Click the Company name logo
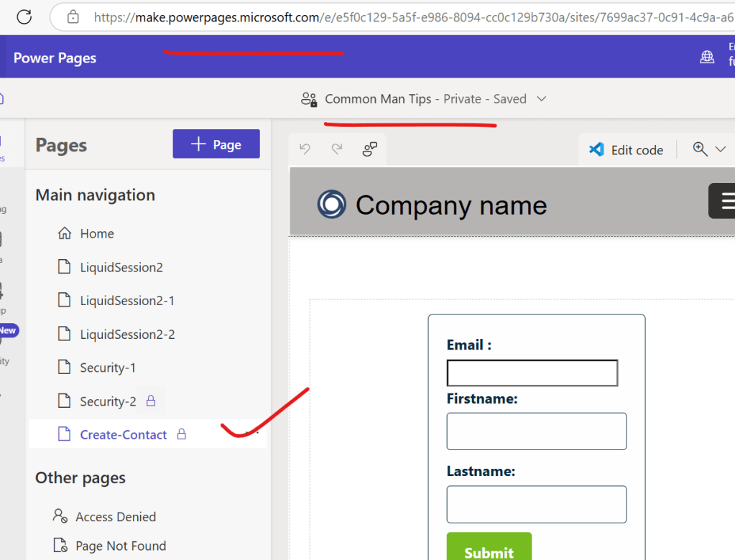735x560 pixels. point(332,204)
